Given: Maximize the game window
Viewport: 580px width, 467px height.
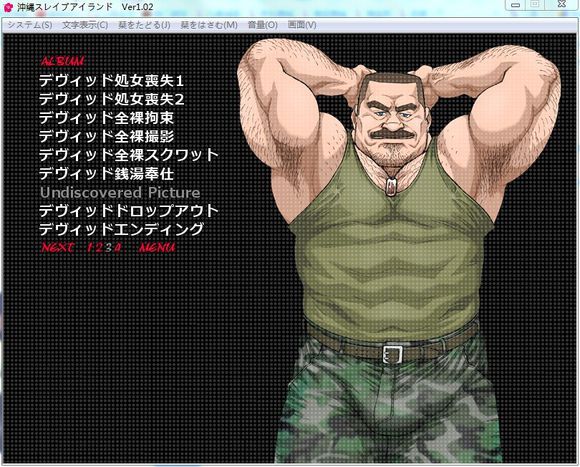Looking at the screenshot, I should (535, 4).
